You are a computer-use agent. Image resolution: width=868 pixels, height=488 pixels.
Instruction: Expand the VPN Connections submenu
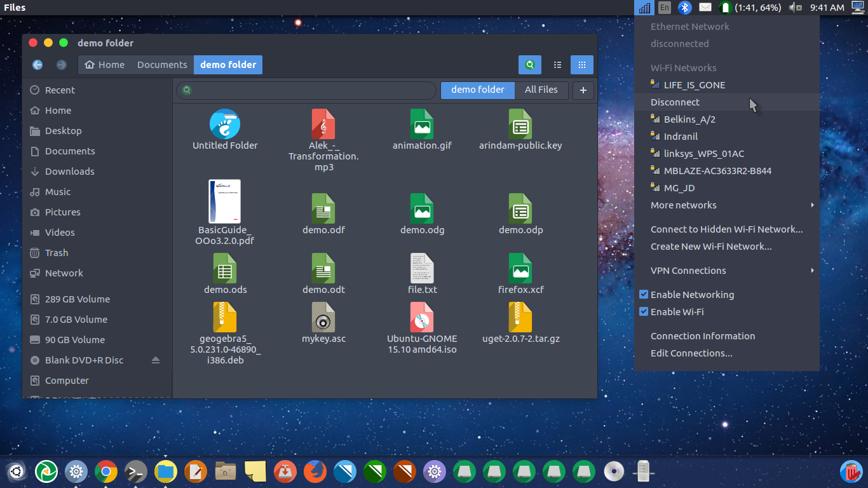(688, 270)
